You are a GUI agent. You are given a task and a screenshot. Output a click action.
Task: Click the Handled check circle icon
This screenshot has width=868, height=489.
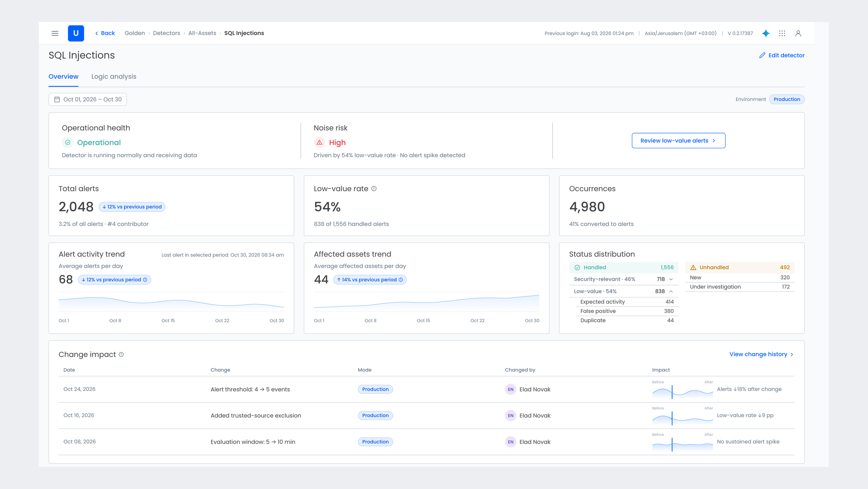[x=577, y=267]
